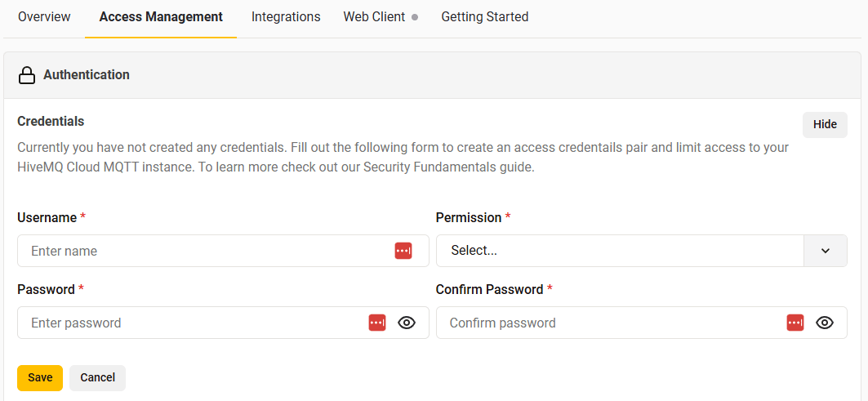Select the Access Management tab

coord(161,16)
